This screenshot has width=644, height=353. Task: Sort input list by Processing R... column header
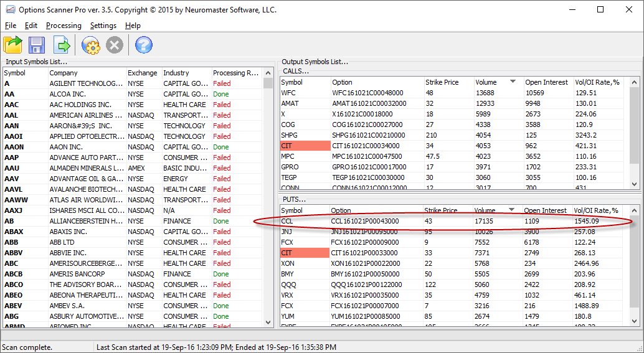pyautogui.click(x=237, y=73)
